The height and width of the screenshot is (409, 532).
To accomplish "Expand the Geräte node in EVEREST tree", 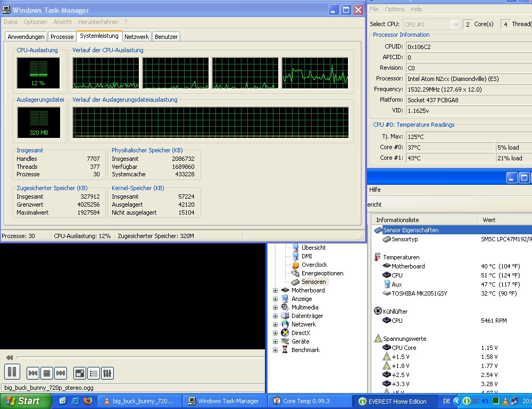I will tap(276, 341).
